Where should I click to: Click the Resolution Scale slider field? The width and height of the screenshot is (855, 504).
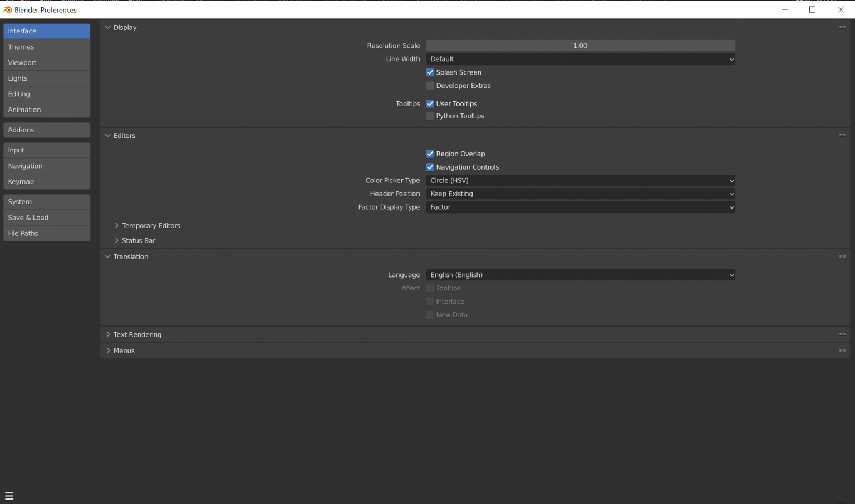(x=580, y=46)
